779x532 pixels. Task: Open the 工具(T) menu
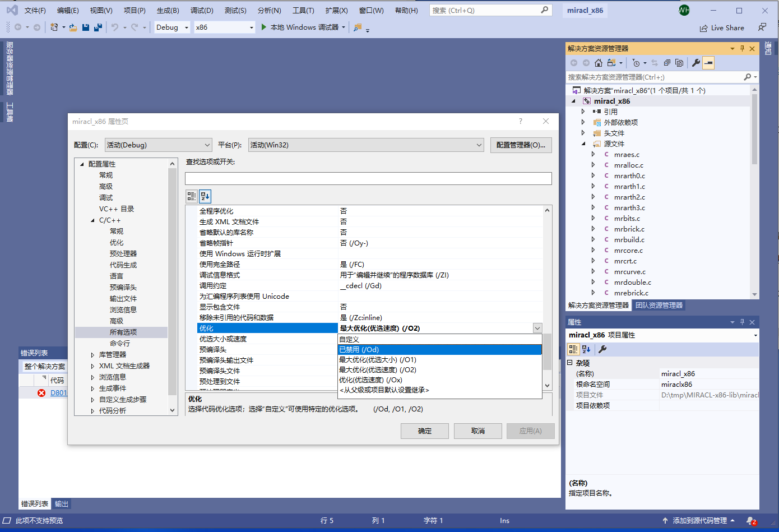[303, 11]
